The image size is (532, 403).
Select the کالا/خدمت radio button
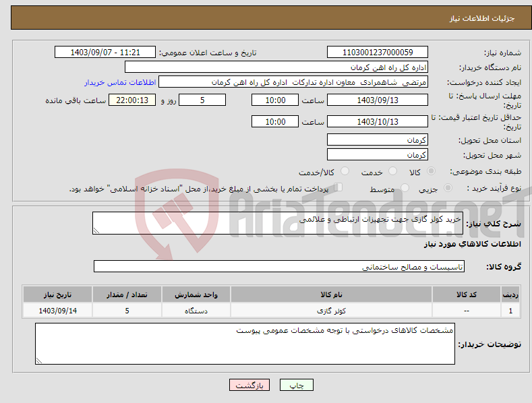click(345, 171)
